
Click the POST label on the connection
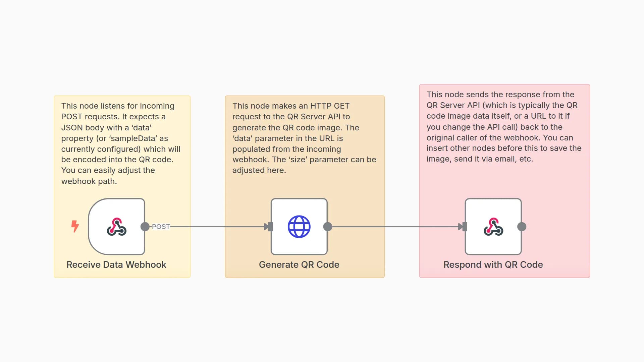pyautogui.click(x=161, y=227)
